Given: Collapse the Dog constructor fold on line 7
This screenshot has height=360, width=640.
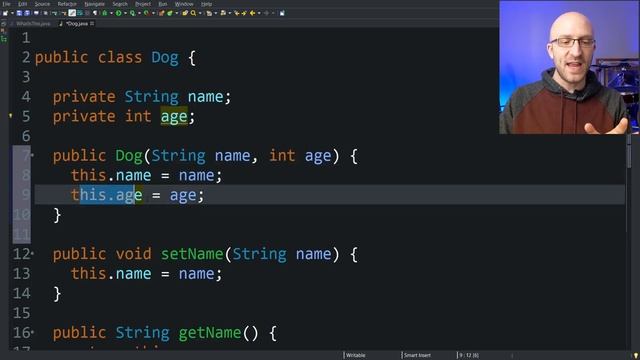Looking at the screenshot, I should [x=33, y=156].
